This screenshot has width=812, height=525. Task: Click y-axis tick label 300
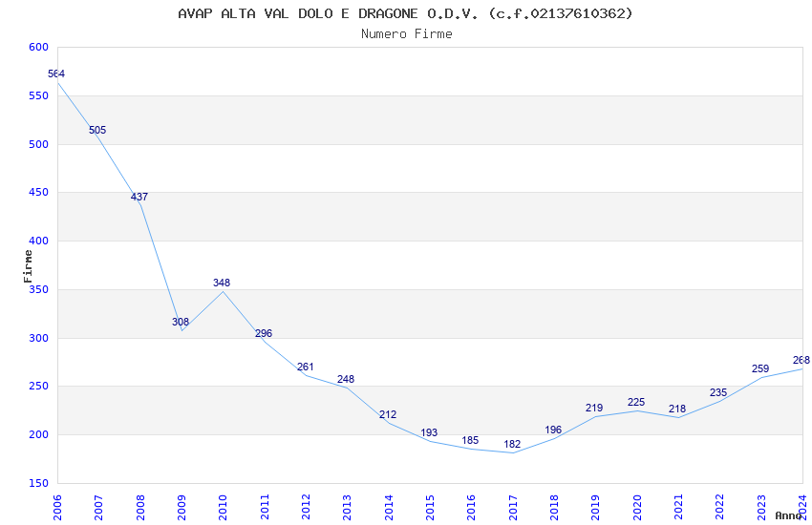(39, 338)
